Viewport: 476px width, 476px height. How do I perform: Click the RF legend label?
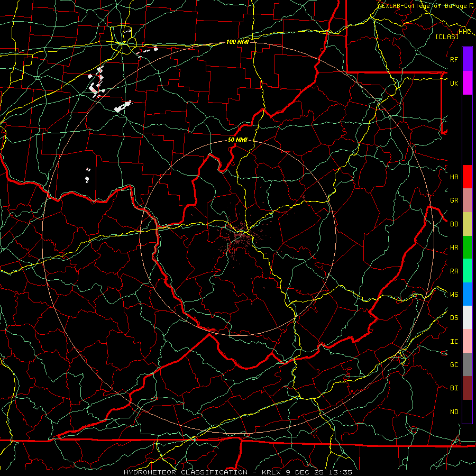(454, 59)
